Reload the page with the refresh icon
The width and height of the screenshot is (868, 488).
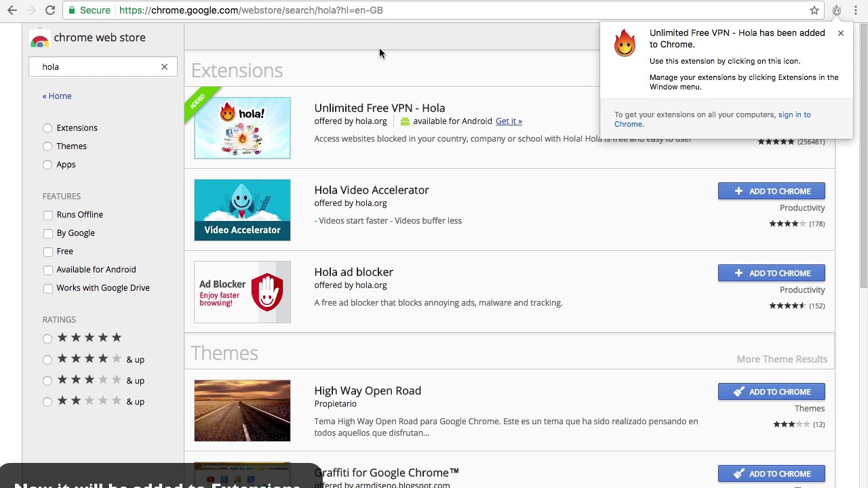tap(50, 10)
